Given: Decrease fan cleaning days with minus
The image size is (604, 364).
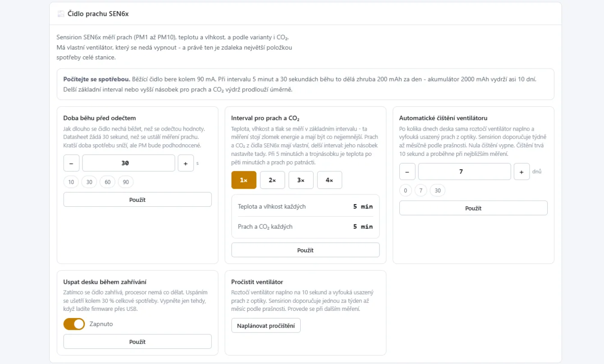Looking at the screenshot, I should (407, 172).
